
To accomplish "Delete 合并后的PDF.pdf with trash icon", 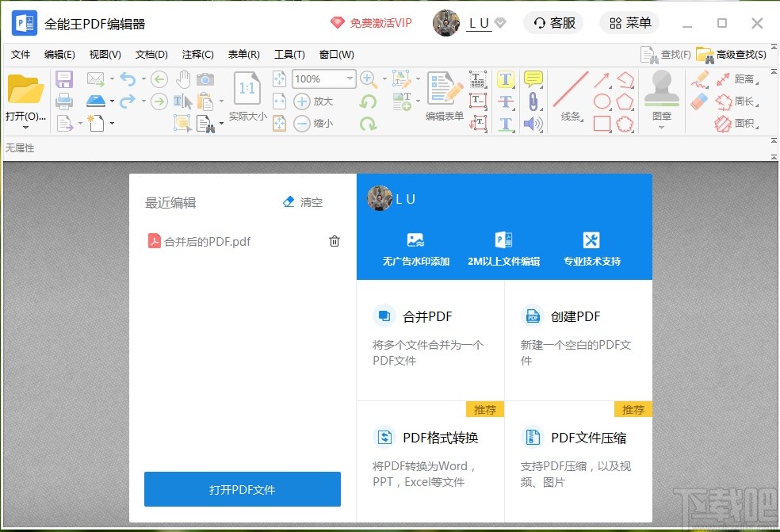I will pyautogui.click(x=335, y=241).
